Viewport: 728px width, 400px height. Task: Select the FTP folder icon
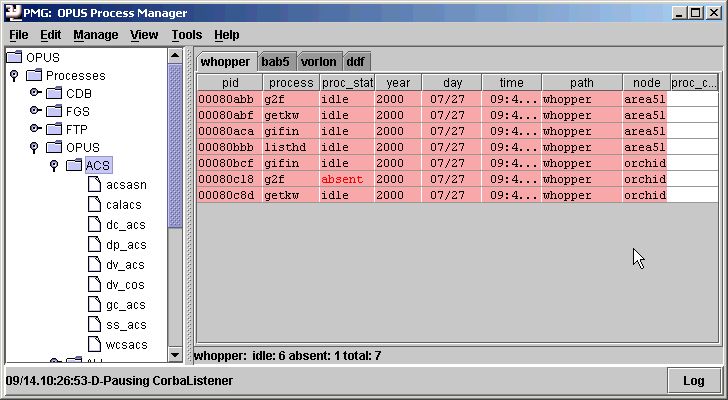click(x=54, y=129)
